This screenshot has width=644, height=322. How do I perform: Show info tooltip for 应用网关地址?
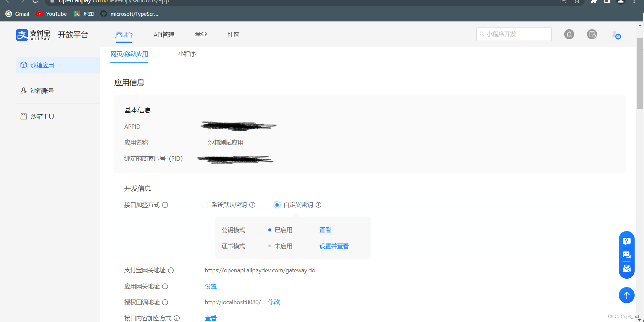pyautogui.click(x=165, y=286)
